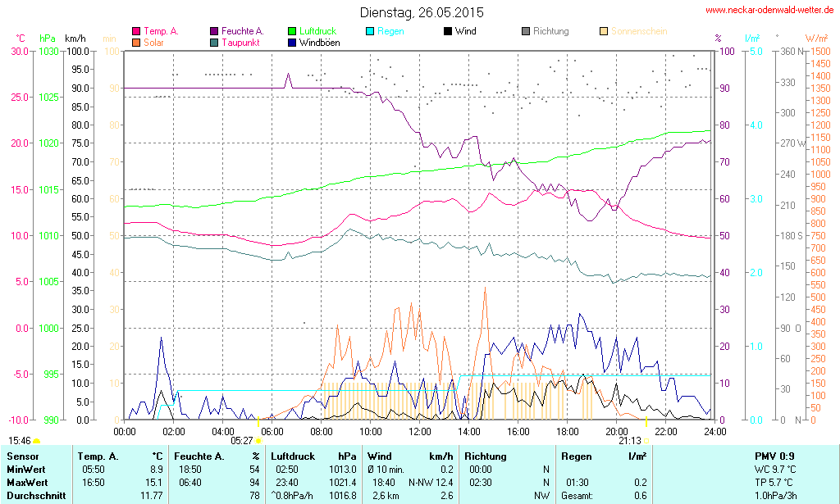This screenshot has width=840, height=504.
Task: Select the Sonnenschein legend swatch
Action: coord(604,32)
